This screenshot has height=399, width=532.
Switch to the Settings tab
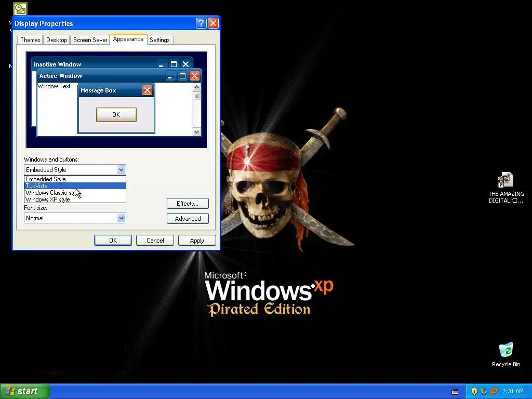(x=159, y=40)
